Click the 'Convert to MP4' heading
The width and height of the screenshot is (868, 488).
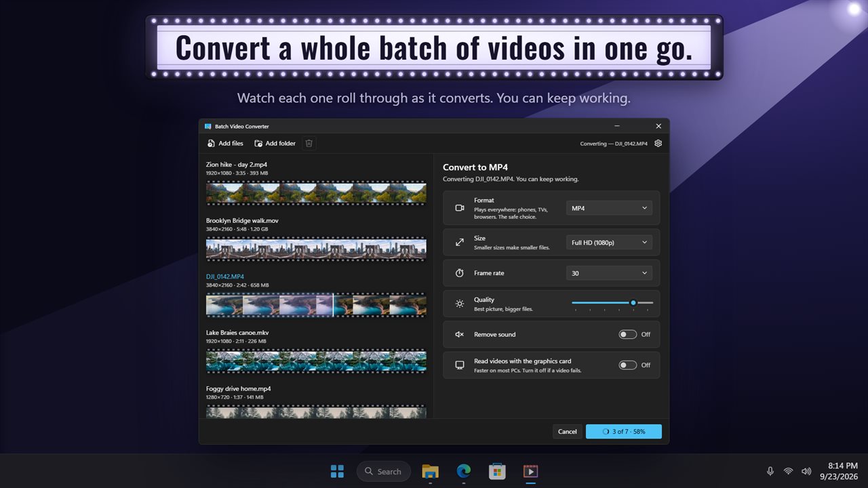(475, 167)
